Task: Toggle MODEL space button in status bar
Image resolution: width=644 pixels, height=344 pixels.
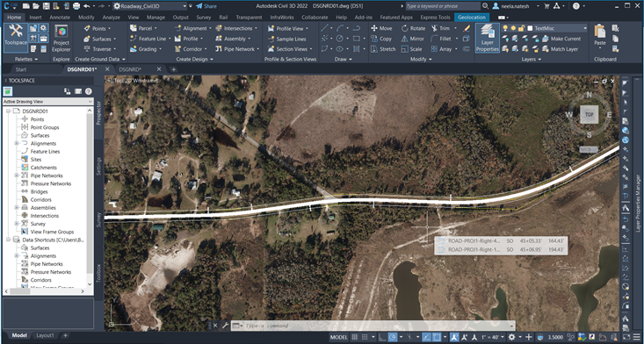Action: click(339, 337)
